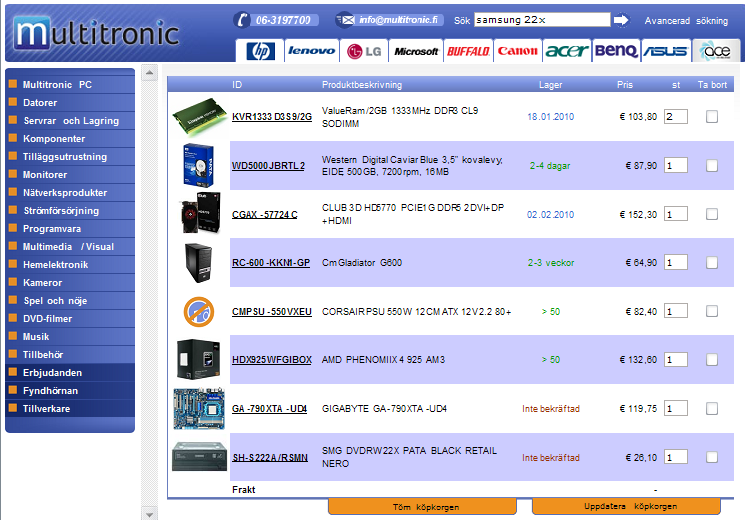Viewport: 745px width, 520px height.
Task: Click quantity field for KVR1333 RAM
Action: point(676,116)
